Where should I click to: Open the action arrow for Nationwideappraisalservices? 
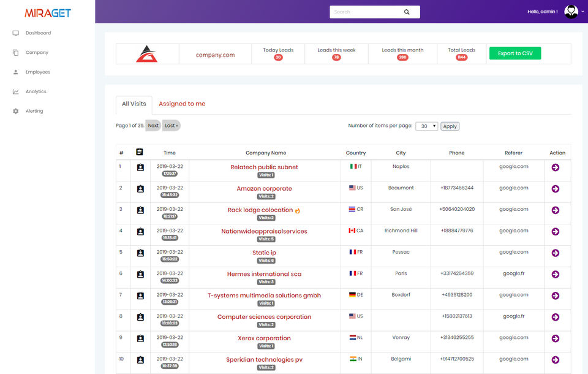tap(556, 232)
